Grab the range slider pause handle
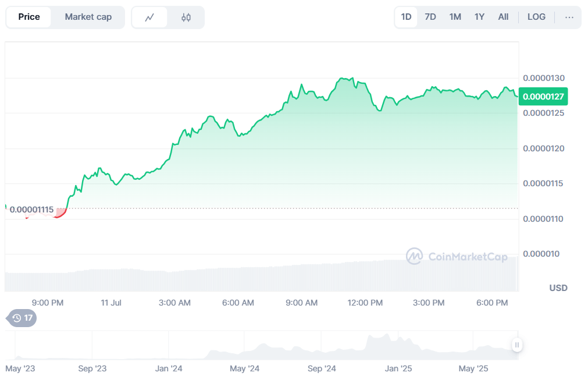Screen dimensions: 588x376 [516, 345]
